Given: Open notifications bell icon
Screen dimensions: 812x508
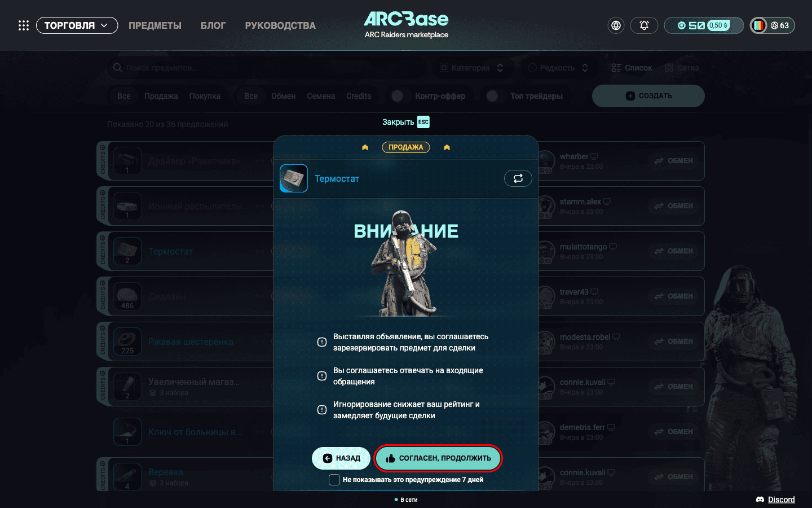Looking at the screenshot, I should [644, 25].
